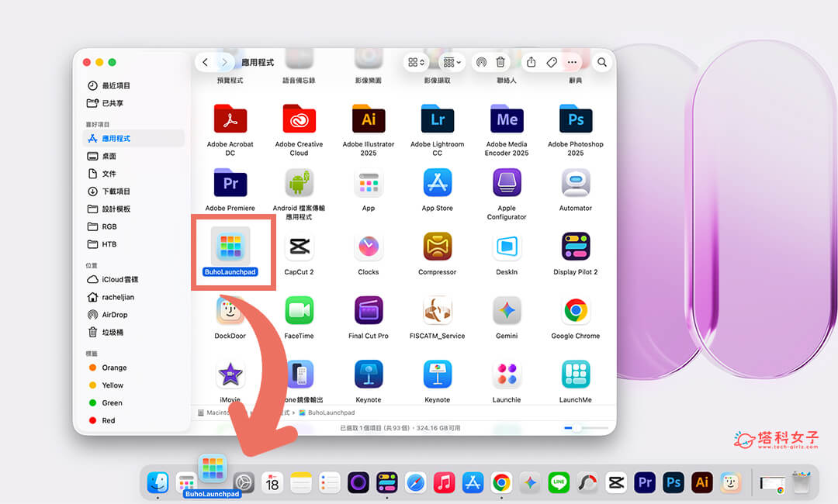
Task: Select BuhoLaunchpad icon in Finder window
Action: point(230,246)
